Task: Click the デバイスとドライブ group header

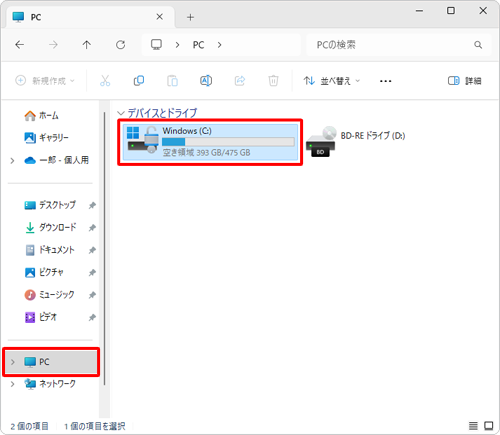Action: coord(162,113)
